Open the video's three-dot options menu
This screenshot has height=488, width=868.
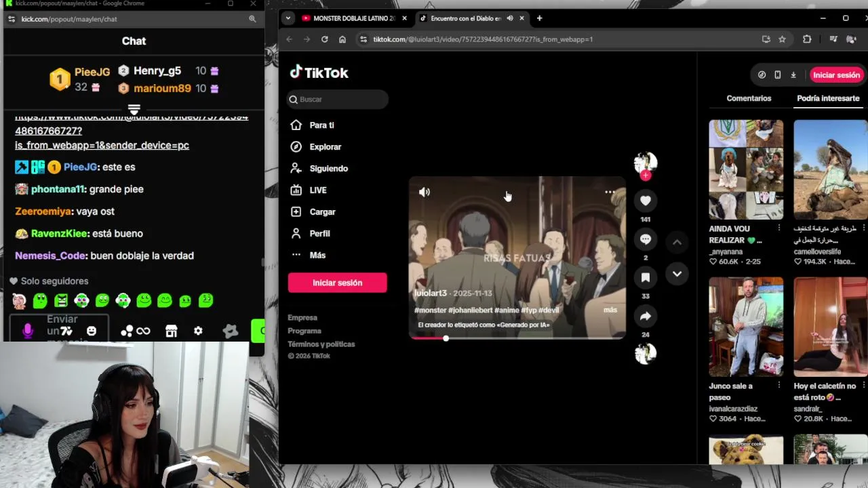tap(610, 192)
